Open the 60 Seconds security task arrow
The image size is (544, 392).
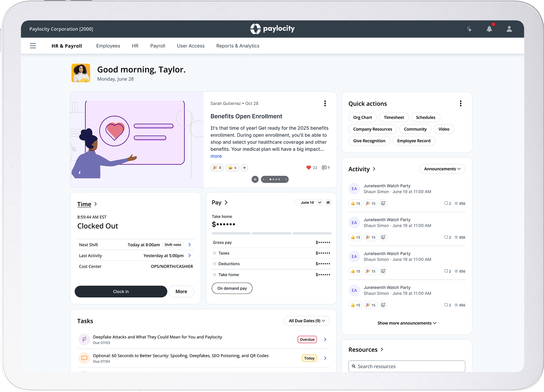click(x=325, y=358)
